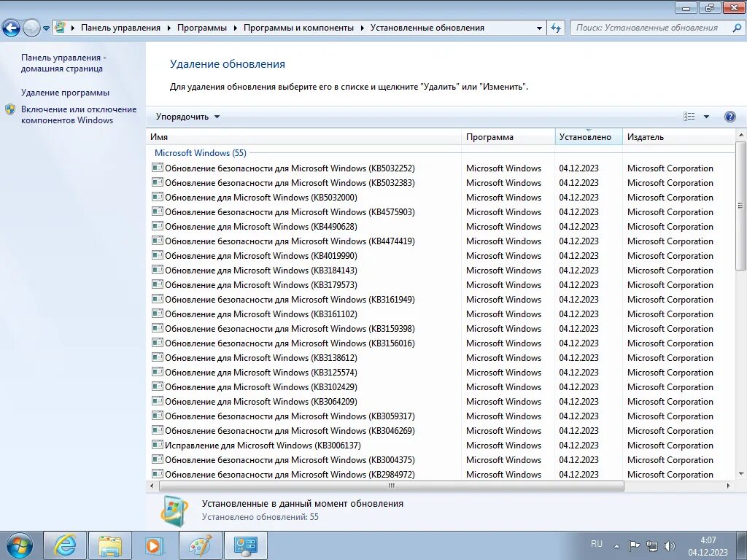Click the icon of update KB3161949
Screen dimensions: 747x560
pos(158,298)
